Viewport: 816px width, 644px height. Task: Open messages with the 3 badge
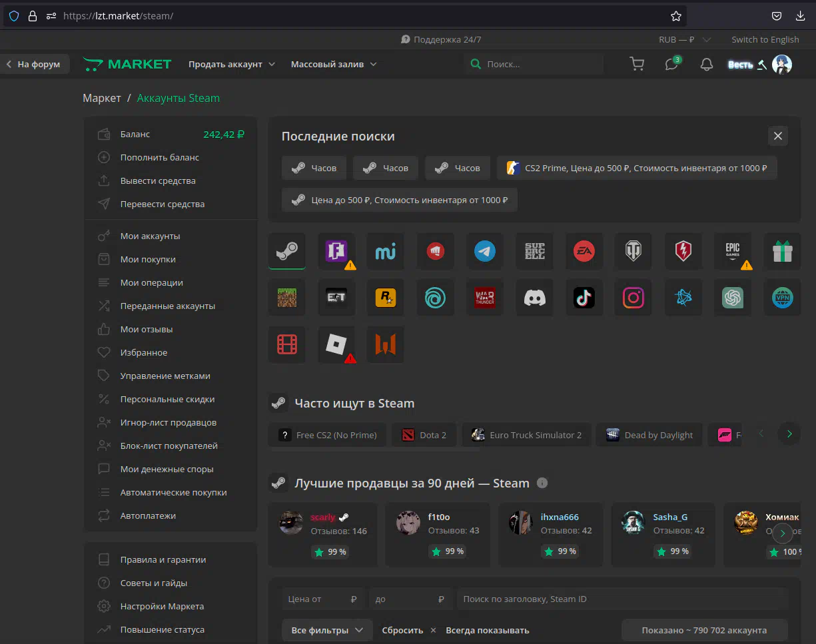point(672,64)
